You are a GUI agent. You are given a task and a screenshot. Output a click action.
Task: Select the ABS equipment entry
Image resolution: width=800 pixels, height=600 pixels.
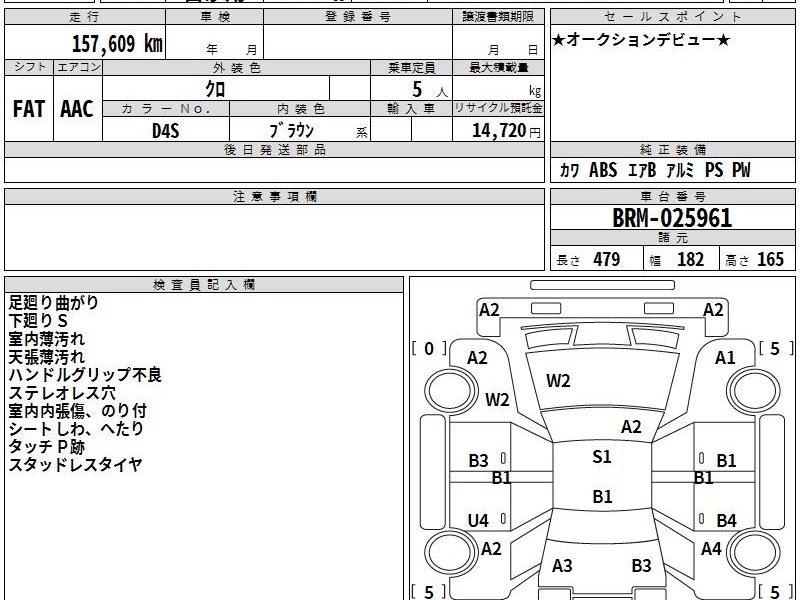click(603, 170)
